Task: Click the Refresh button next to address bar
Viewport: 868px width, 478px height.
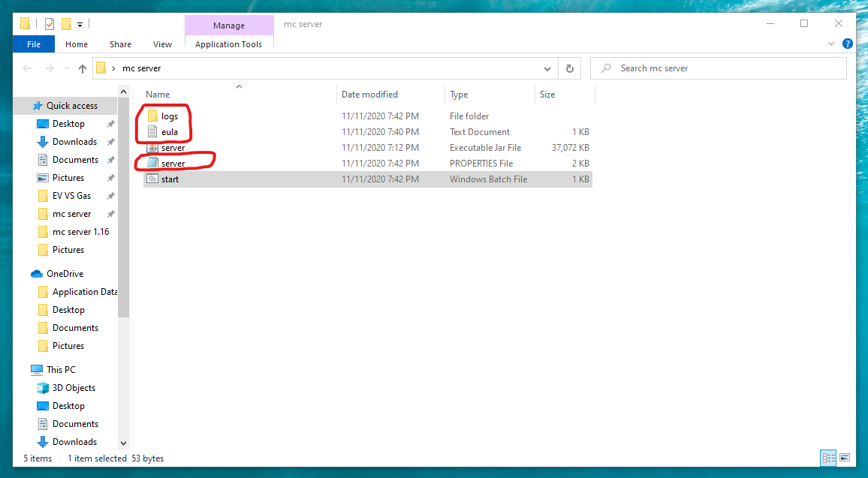Action: [569, 68]
